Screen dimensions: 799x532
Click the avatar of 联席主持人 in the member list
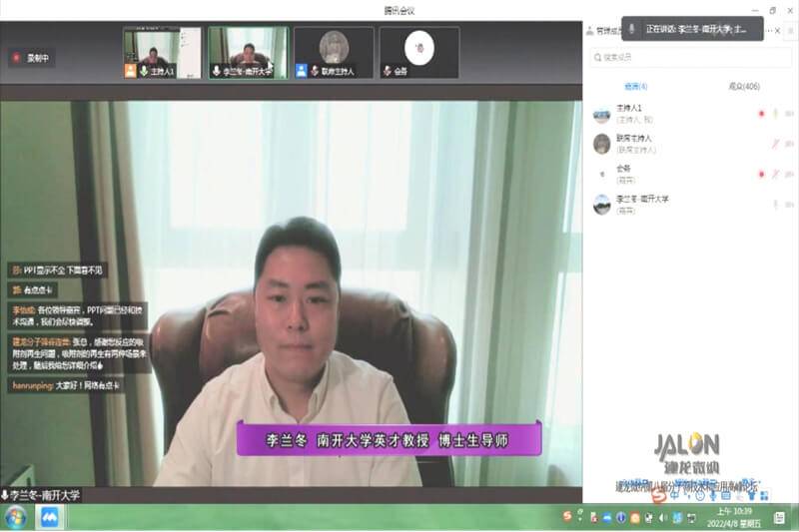601,144
